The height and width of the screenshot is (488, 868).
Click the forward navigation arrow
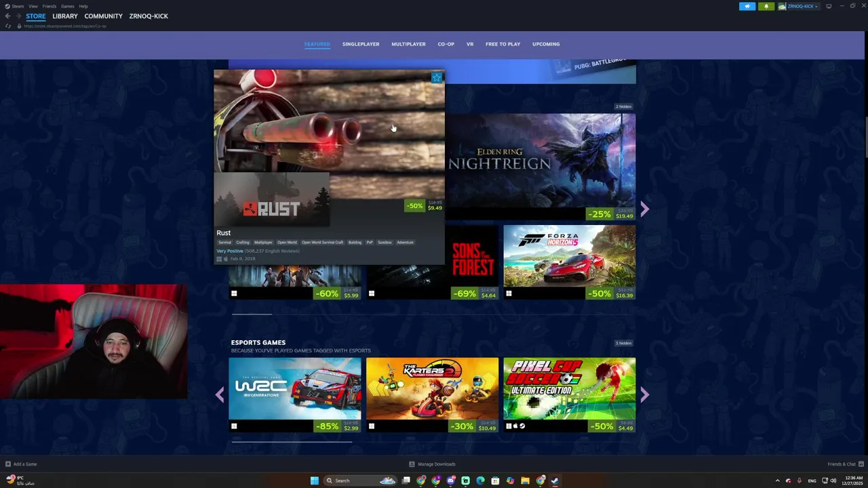pos(18,16)
